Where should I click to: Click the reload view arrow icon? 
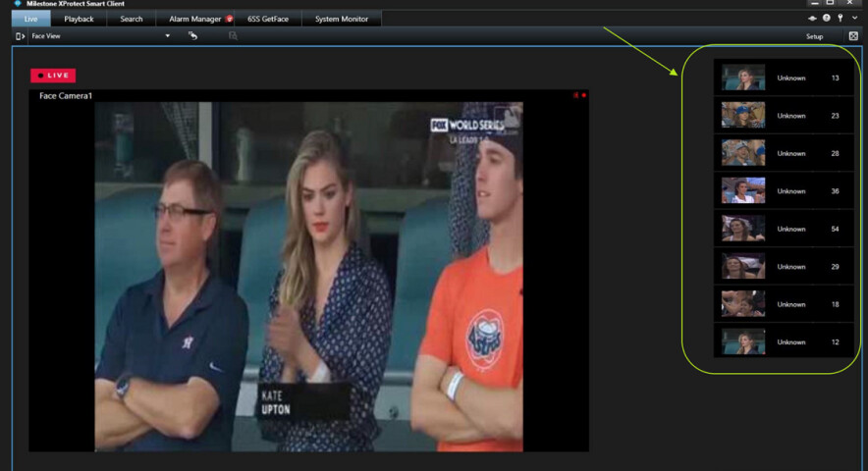pos(193,36)
